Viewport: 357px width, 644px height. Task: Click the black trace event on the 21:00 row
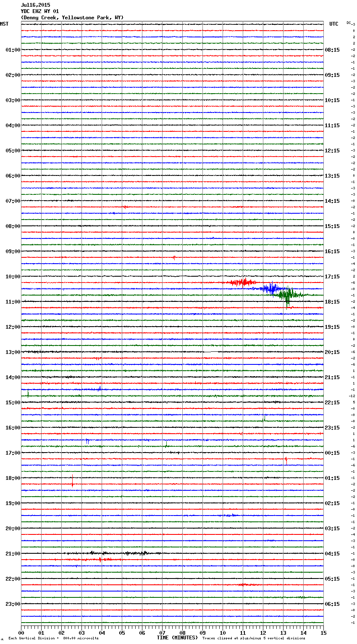point(113,553)
